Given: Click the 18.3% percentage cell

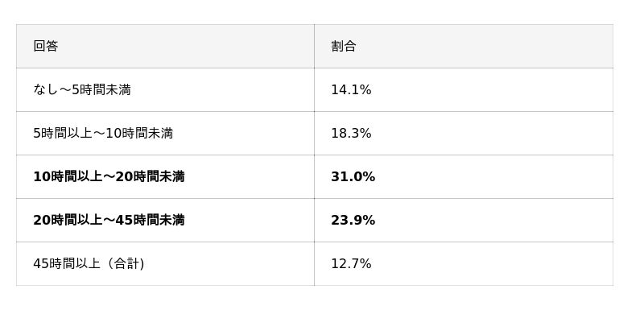Looking at the screenshot, I should (351, 133).
